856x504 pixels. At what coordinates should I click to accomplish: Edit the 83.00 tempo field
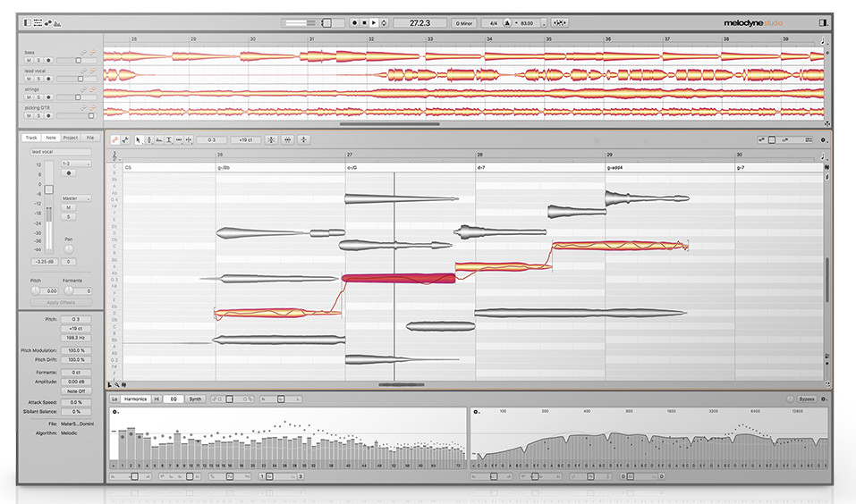pos(527,23)
